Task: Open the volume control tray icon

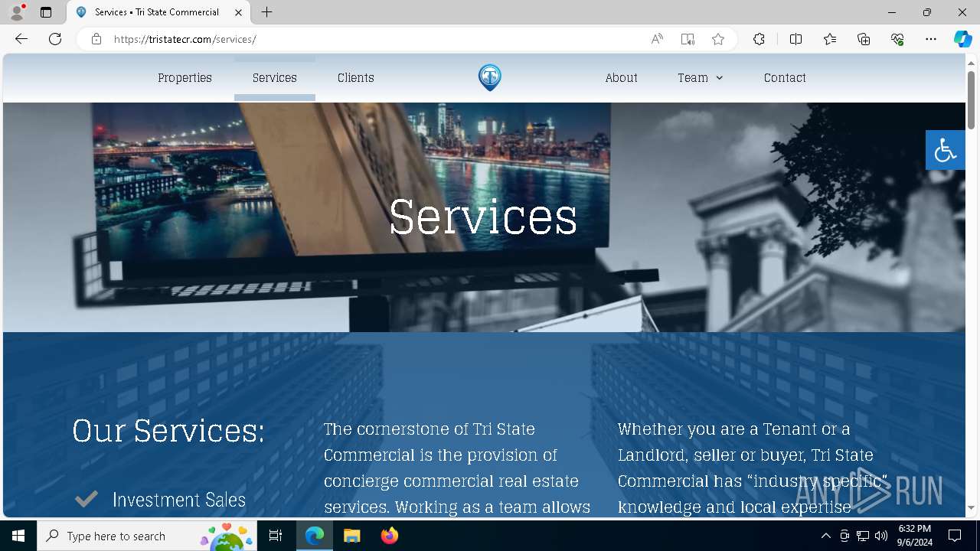Action: point(880,536)
